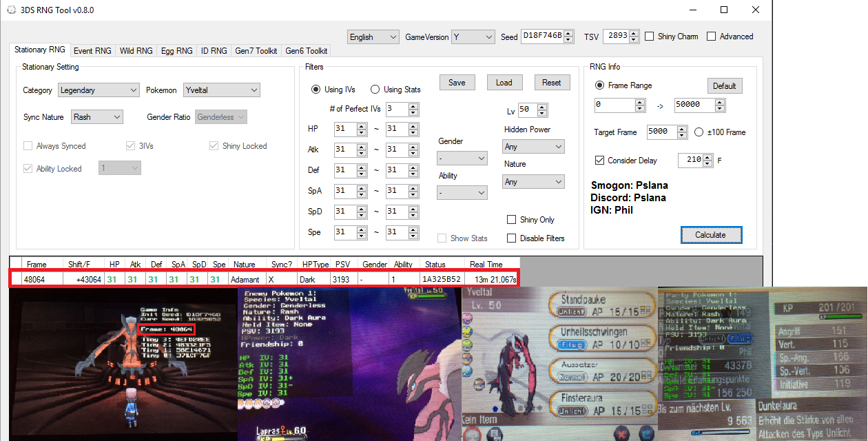Open the GameVersion dropdown showing Y

[473, 37]
